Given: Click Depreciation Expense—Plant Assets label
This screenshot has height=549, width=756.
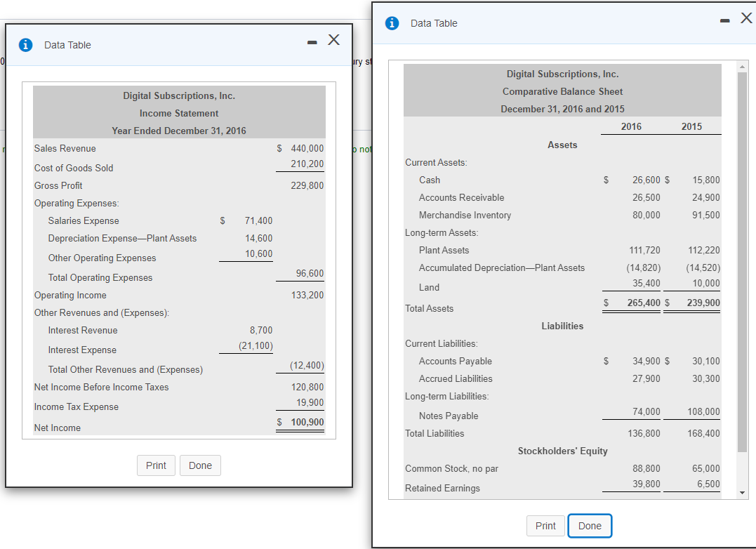Looking at the screenshot, I should (x=122, y=238).
